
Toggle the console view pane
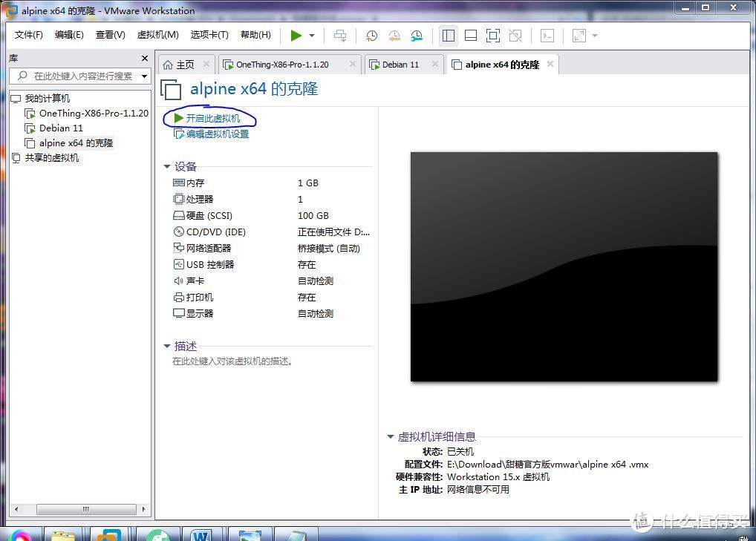[547, 35]
